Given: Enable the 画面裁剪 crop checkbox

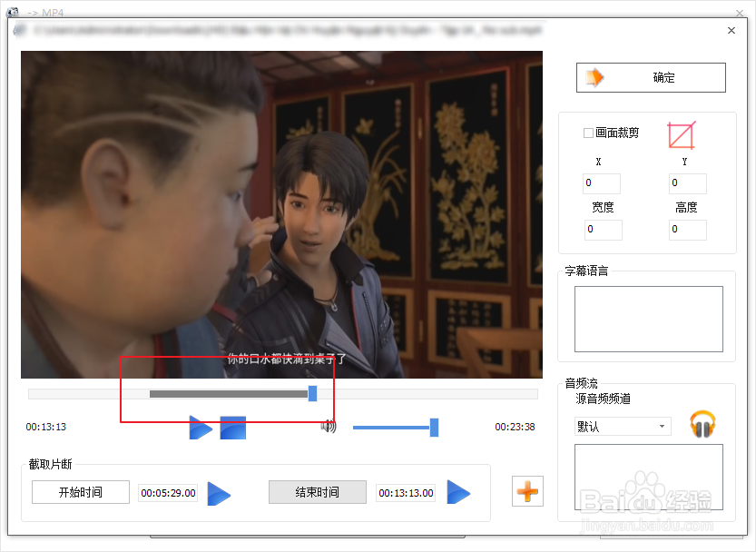Looking at the screenshot, I should (x=588, y=133).
